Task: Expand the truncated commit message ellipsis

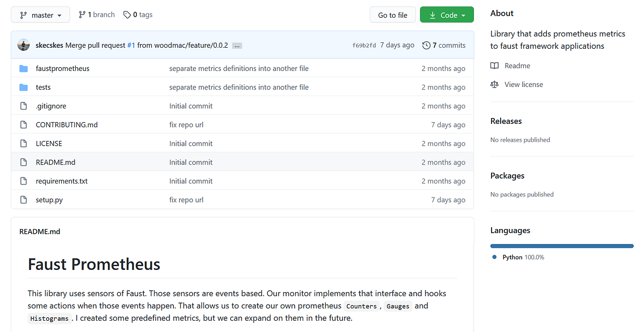Action: (237, 46)
